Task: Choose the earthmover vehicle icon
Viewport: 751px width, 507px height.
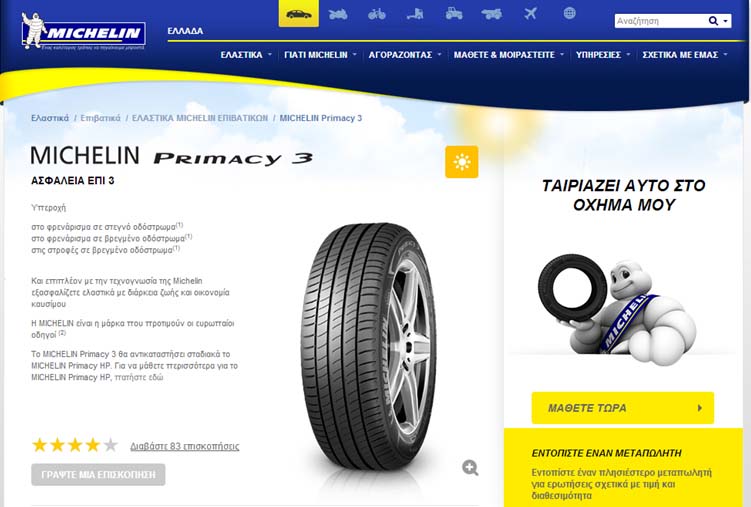Action: pos(492,14)
